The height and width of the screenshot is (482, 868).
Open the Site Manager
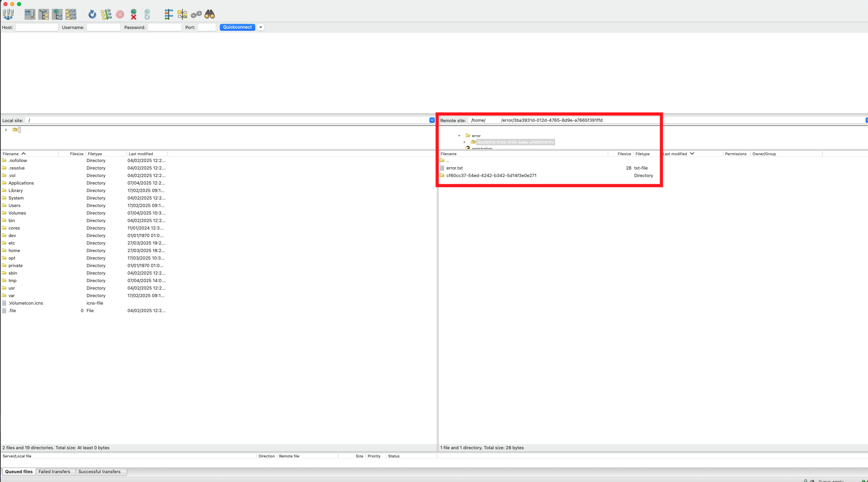8,14
